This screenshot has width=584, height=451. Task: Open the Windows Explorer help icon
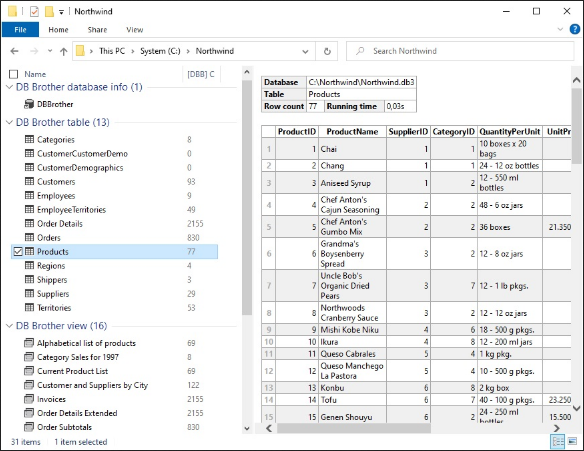pyautogui.click(x=575, y=29)
